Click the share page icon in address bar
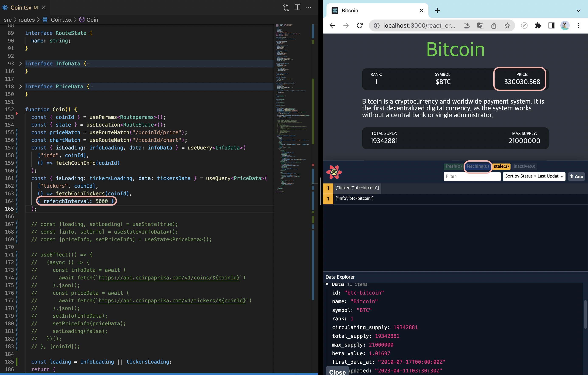Image resolution: width=588 pixels, height=375 pixels. pyautogui.click(x=494, y=25)
